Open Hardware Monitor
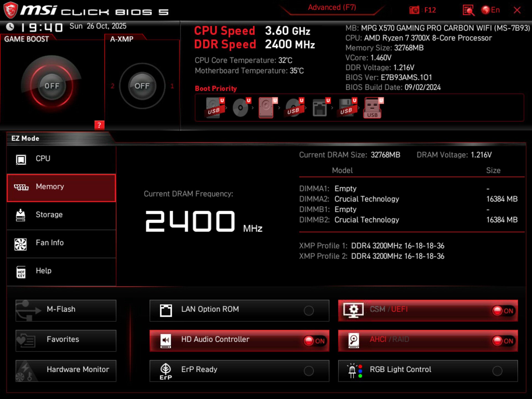This screenshot has width=532, height=399. click(x=66, y=369)
